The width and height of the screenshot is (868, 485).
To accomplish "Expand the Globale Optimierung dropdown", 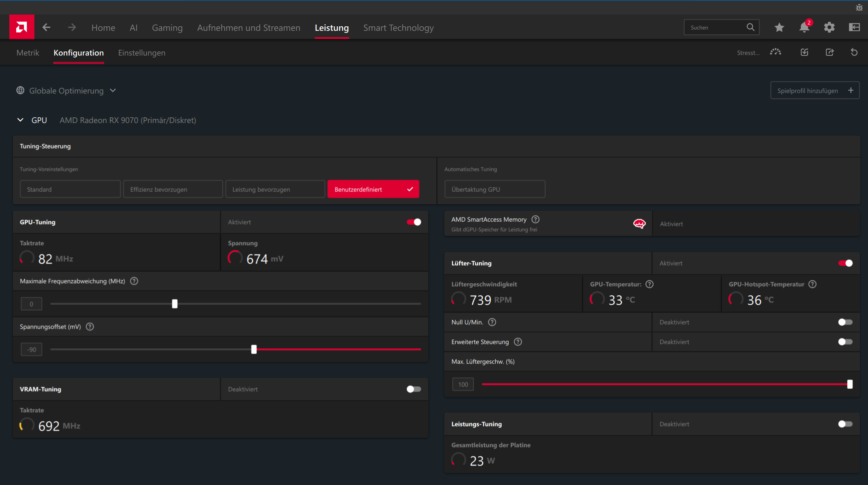I will tap(113, 91).
